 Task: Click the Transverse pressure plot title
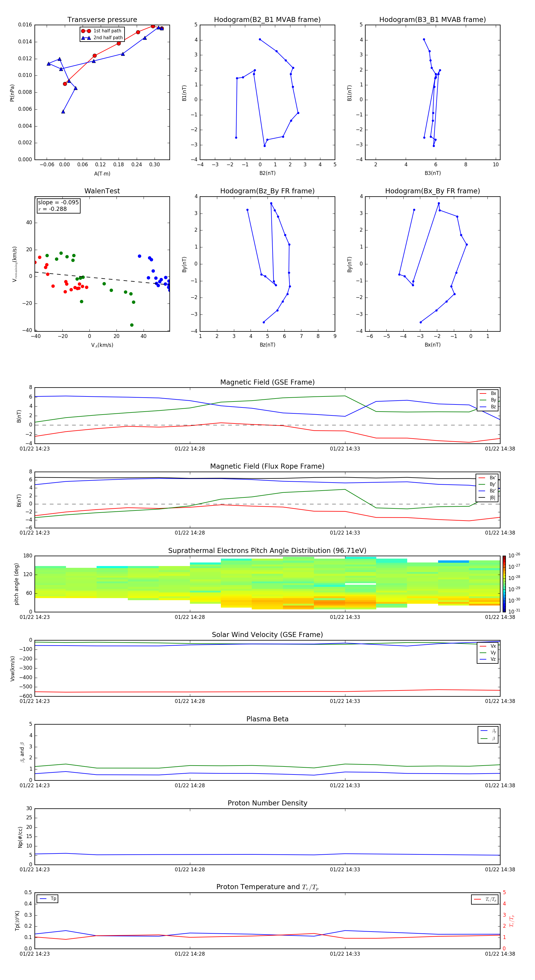pos(102,20)
